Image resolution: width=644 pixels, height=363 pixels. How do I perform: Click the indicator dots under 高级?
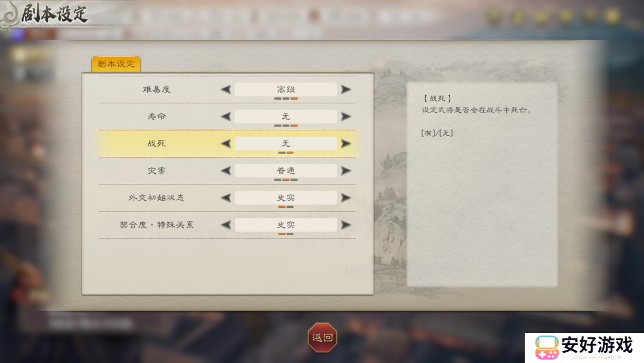tap(286, 99)
